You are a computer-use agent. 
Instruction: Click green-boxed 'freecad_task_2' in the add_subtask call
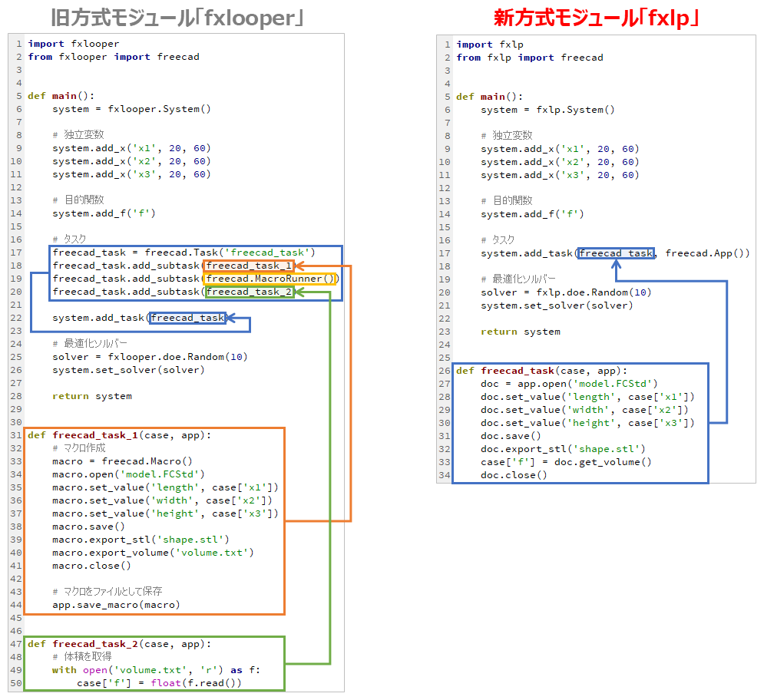(x=249, y=292)
